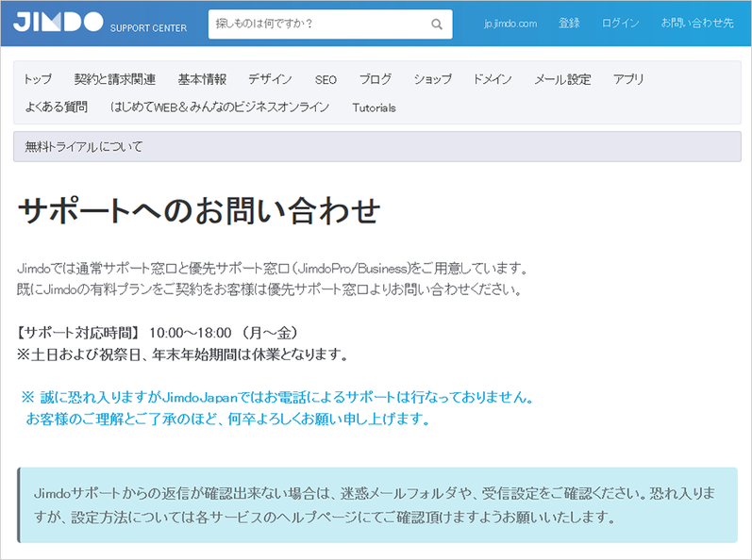Click the ログイン link
This screenshot has width=752, height=560.
620,23
